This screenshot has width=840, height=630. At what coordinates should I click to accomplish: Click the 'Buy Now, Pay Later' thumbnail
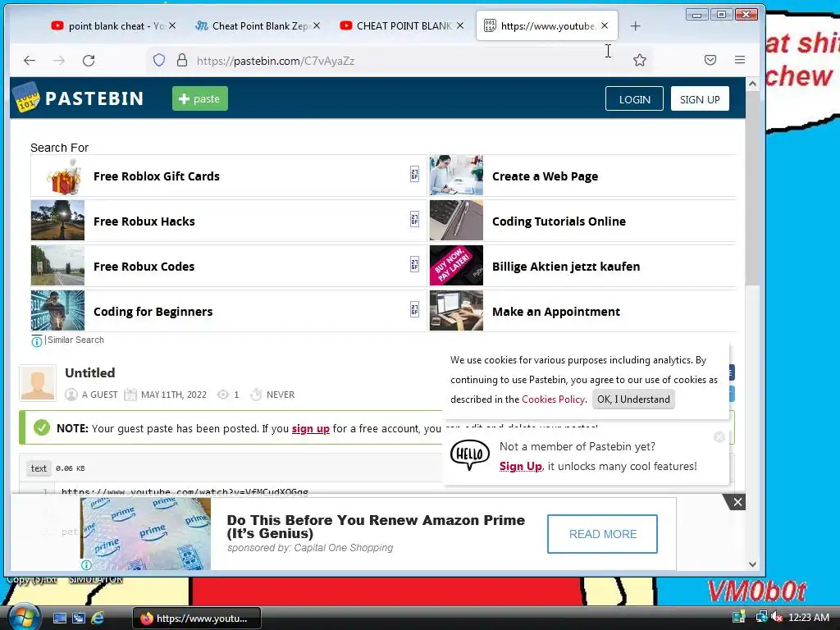(x=456, y=266)
